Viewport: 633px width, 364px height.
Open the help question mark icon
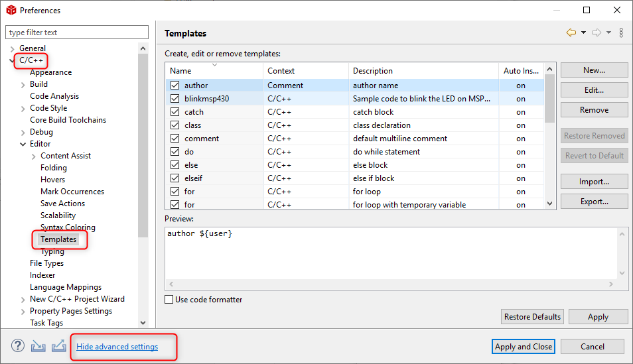pos(18,346)
